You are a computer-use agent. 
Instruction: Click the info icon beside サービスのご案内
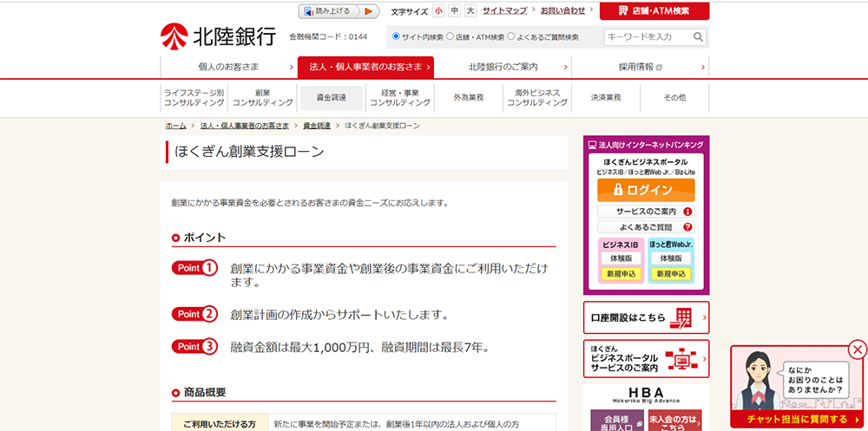[x=687, y=212]
